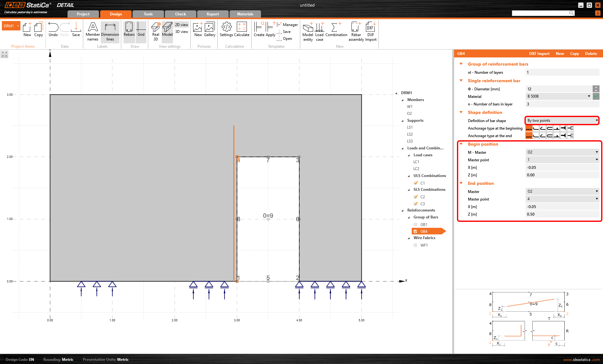Open the Gallery of pictures
Viewport: 603px width, 364px height.
coord(209,30)
